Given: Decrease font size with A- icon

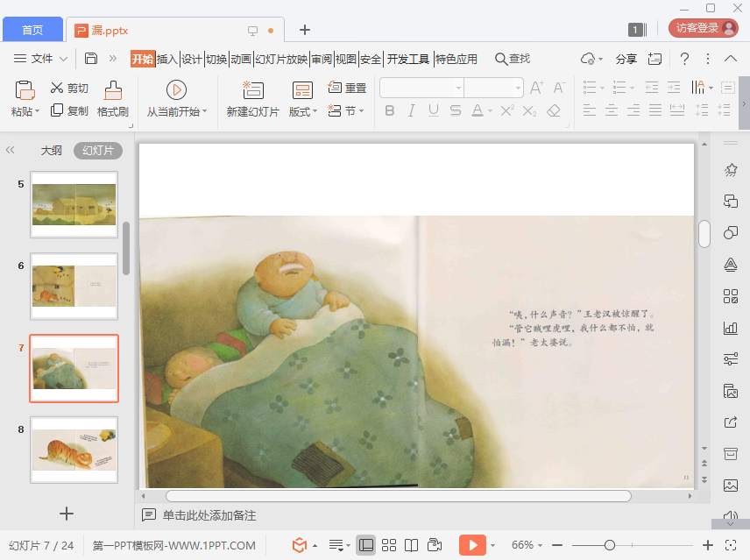Looking at the screenshot, I should click(559, 88).
